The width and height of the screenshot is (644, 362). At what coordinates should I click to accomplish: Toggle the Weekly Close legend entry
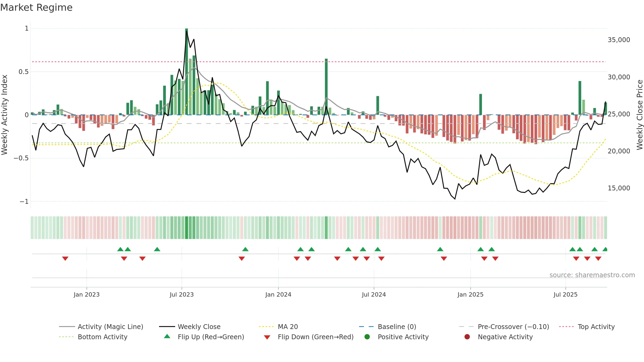click(190, 327)
